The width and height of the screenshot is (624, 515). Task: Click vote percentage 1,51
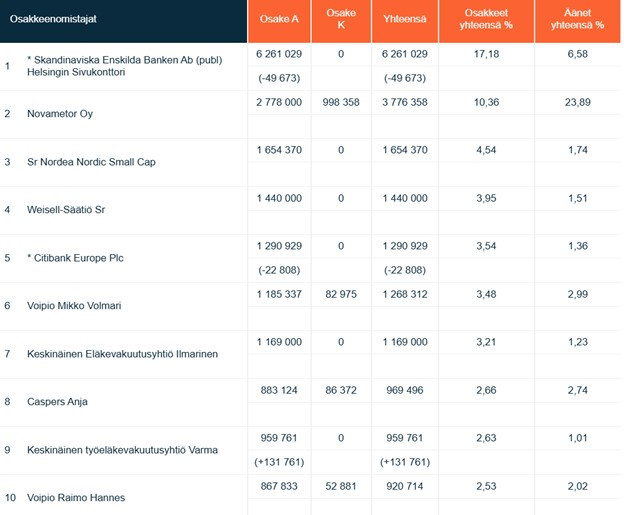[577, 198]
